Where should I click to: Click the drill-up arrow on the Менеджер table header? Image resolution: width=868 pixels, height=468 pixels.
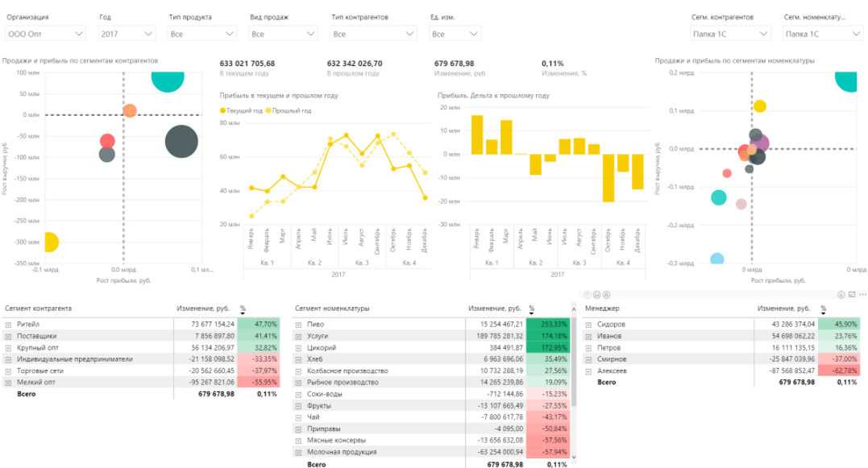coord(587,295)
